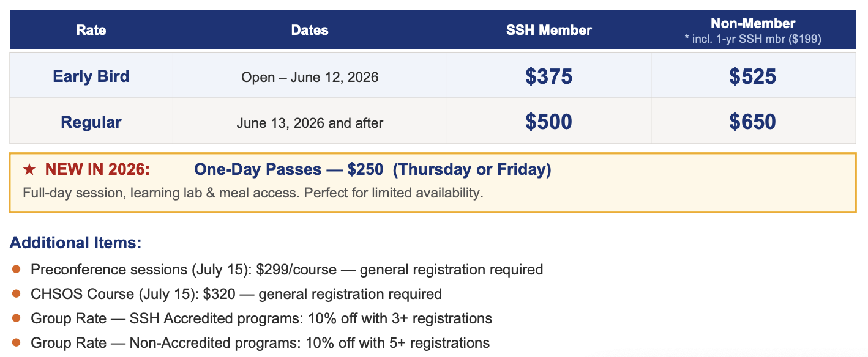Select the Early Bird rate label
Image resolution: width=868 pixels, height=357 pixels.
point(91,76)
